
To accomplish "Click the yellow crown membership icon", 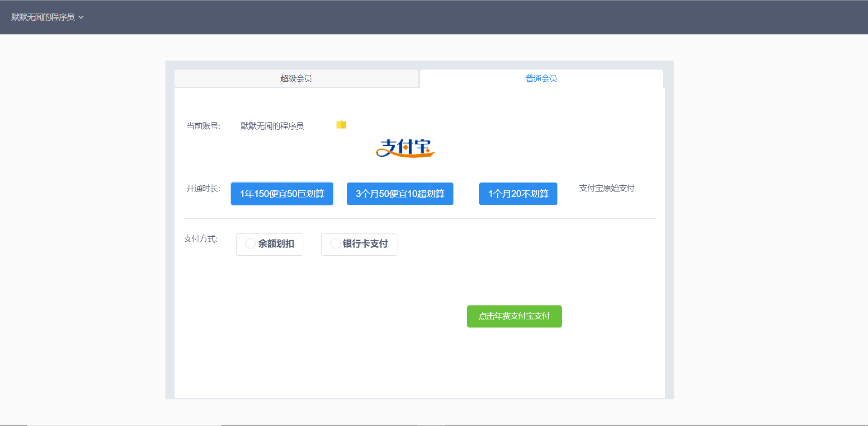I will tap(341, 125).
